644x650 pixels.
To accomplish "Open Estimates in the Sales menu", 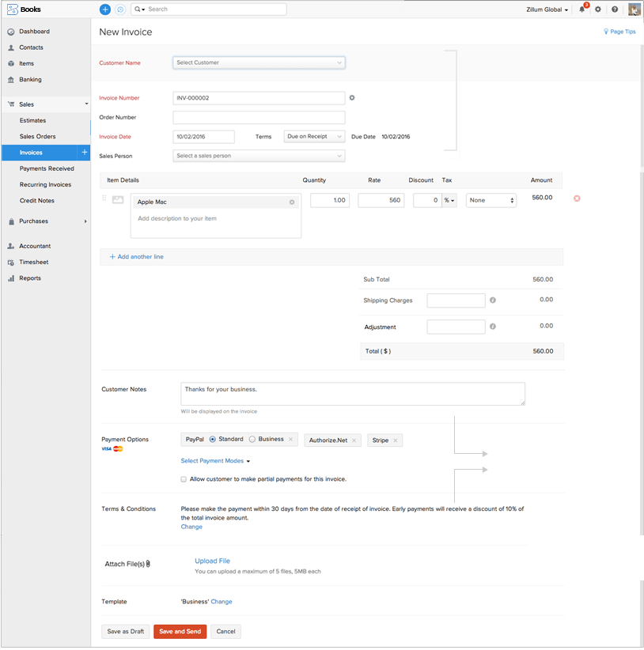I will (x=33, y=120).
